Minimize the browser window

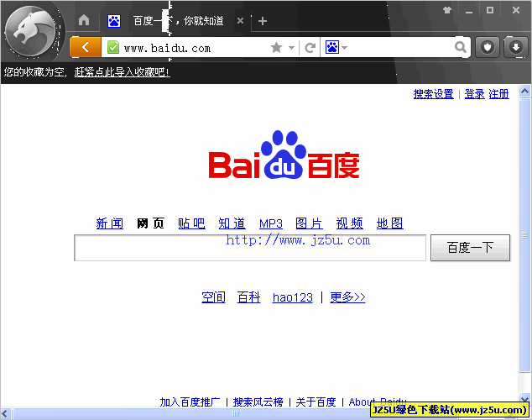pos(469,11)
